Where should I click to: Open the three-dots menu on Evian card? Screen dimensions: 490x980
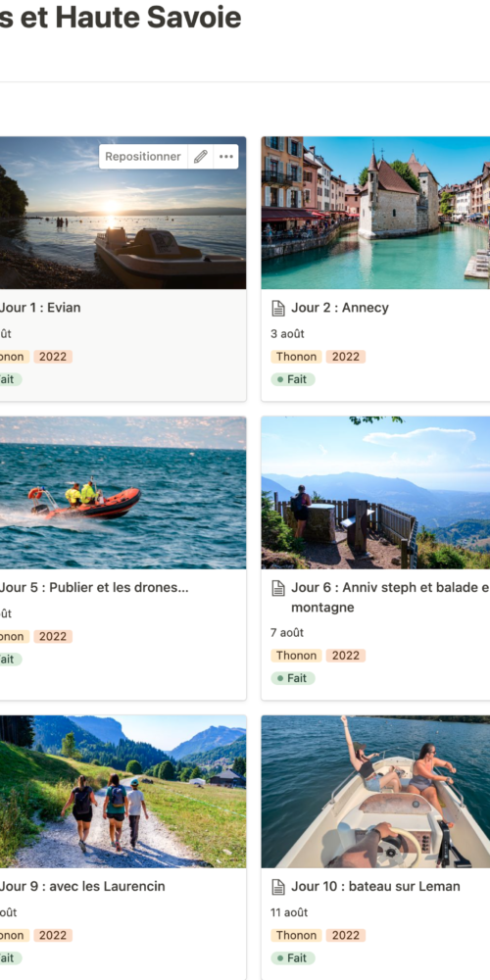(x=226, y=156)
